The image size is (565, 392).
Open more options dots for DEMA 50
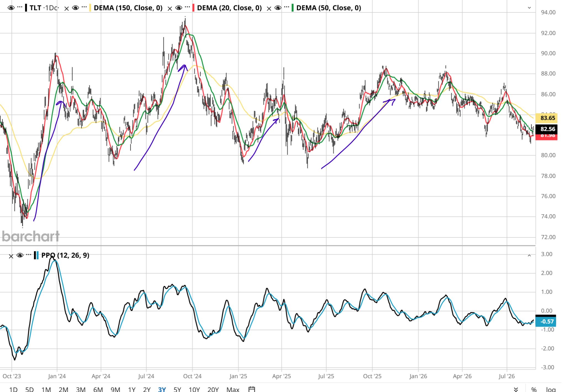click(287, 7)
